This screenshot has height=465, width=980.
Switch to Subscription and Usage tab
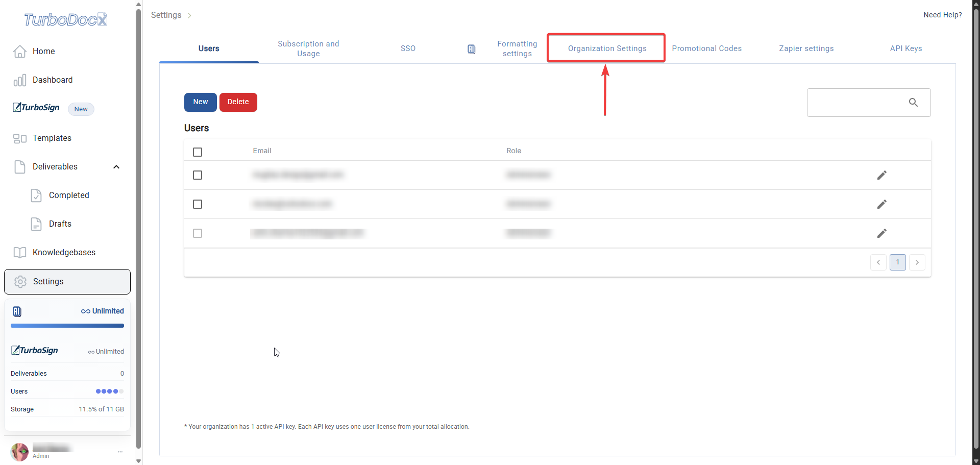(x=308, y=48)
